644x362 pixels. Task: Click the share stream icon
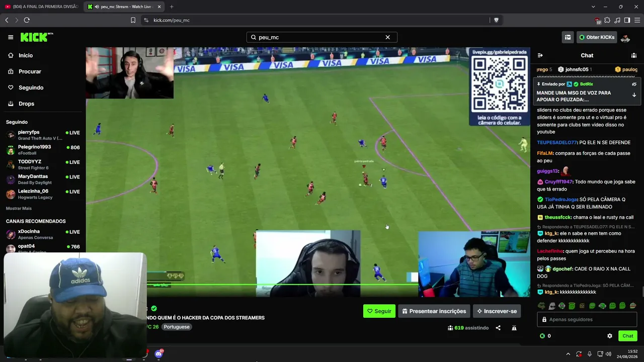pos(498,328)
